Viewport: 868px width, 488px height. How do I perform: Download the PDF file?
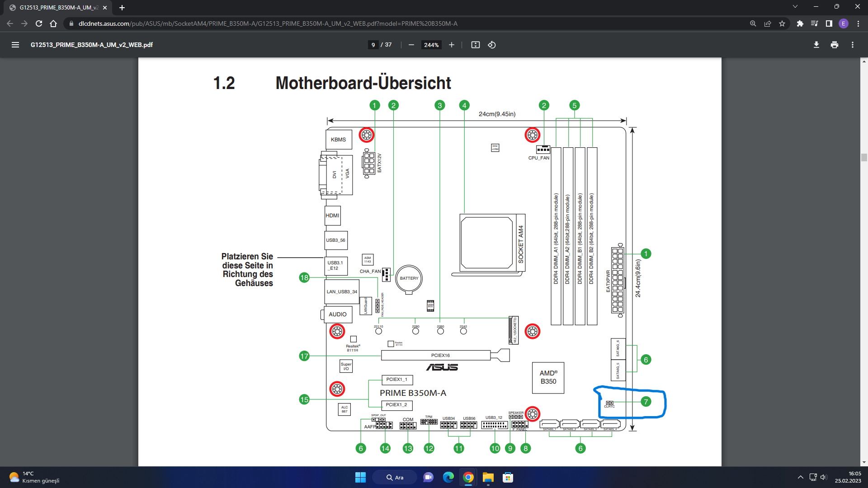tap(816, 45)
